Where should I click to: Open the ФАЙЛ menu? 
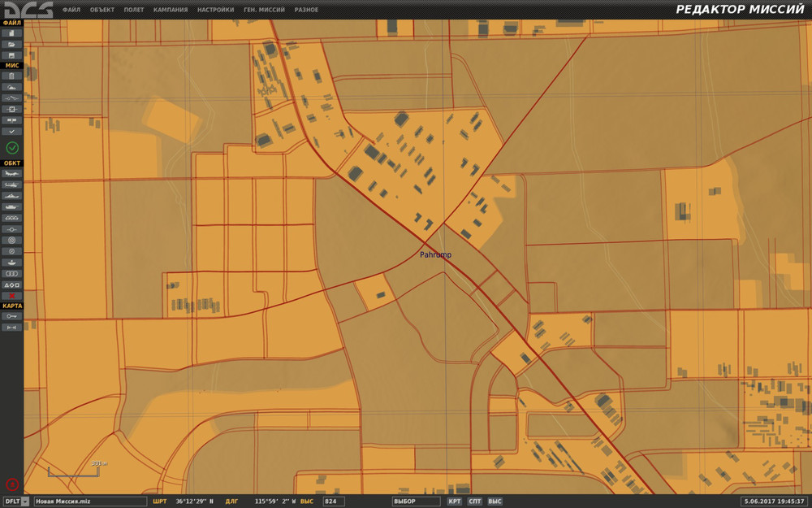coord(71,10)
